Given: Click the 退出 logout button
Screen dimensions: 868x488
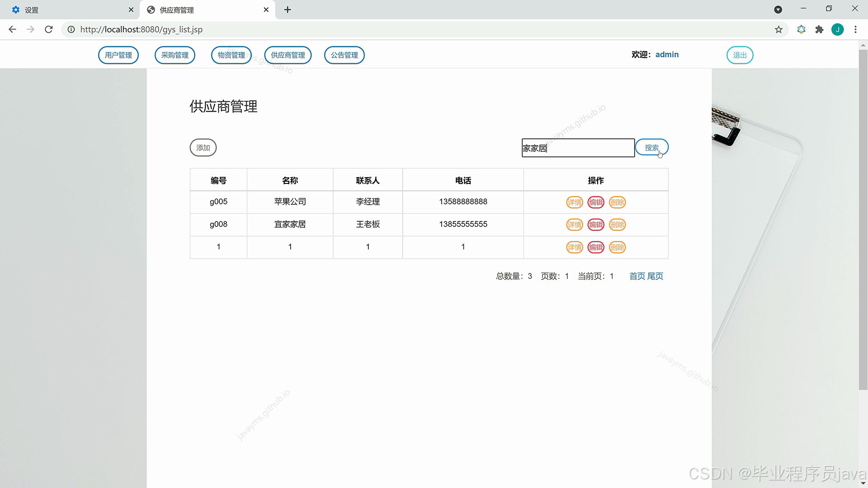Looking at the screenshot, I should 740,55.
